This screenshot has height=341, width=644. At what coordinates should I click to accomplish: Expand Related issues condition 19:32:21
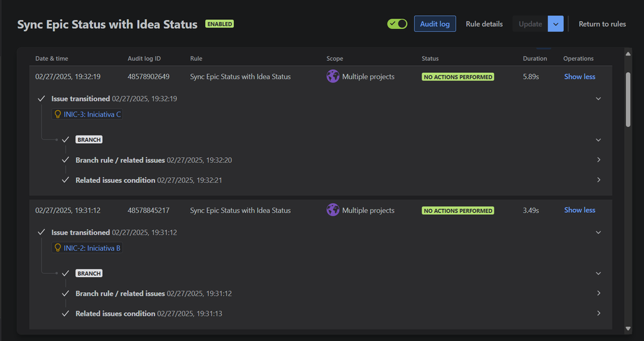598,180
